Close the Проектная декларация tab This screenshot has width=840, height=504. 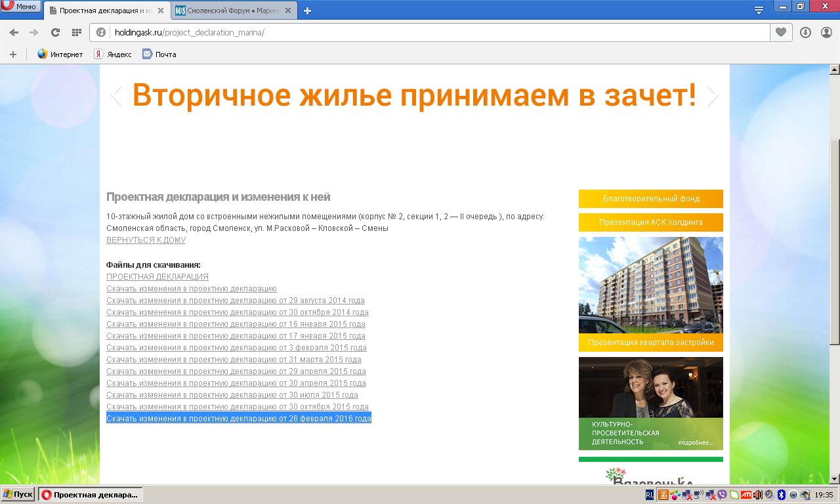pyautogui.click(x=160, y=10)
